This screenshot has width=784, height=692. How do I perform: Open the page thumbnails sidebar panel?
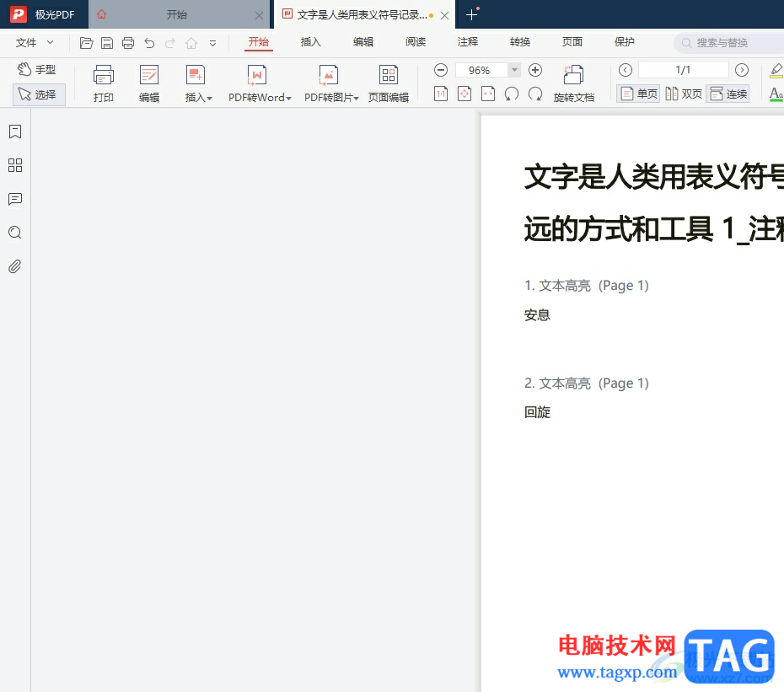(x=15, y=165)
